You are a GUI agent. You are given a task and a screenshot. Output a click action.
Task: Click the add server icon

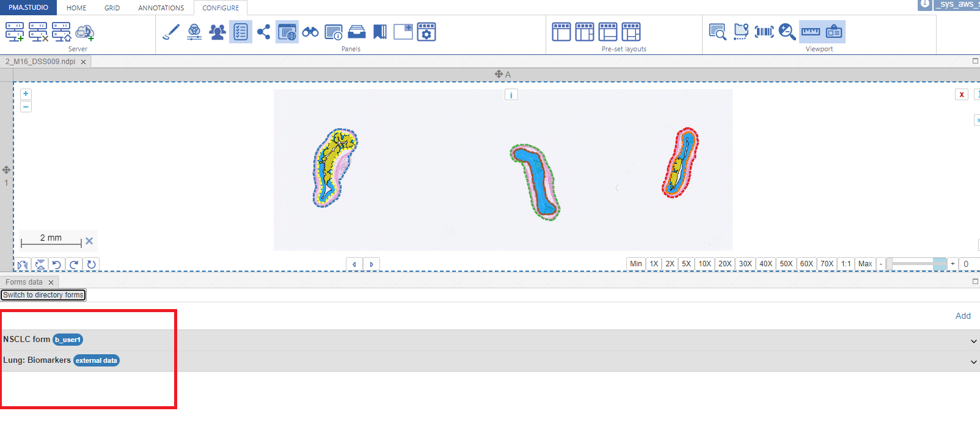[15, 32]
